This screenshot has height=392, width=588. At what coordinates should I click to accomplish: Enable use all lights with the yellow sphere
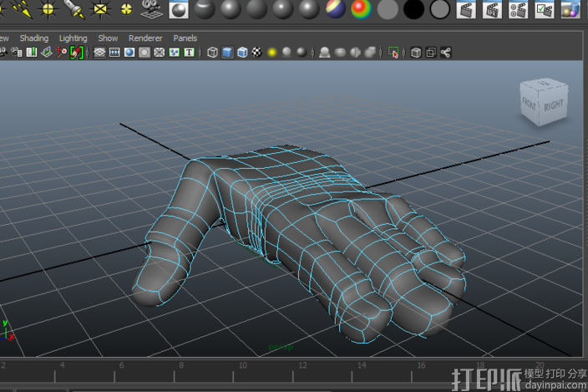pyautogui.click(x=272, y=53)
